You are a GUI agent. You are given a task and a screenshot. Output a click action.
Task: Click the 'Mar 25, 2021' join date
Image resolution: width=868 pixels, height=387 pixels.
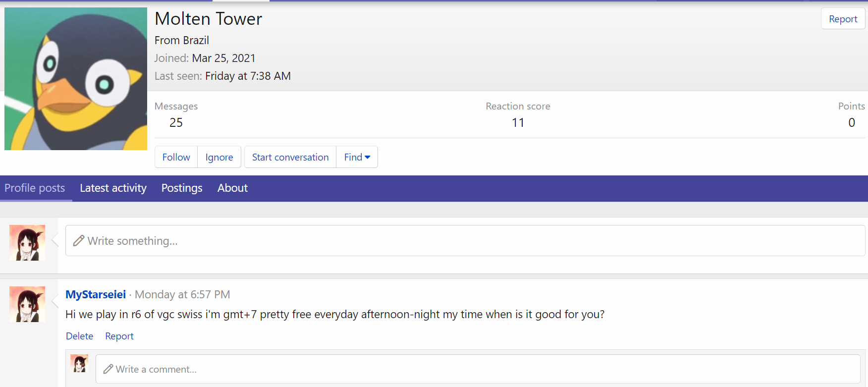[224, 58]
